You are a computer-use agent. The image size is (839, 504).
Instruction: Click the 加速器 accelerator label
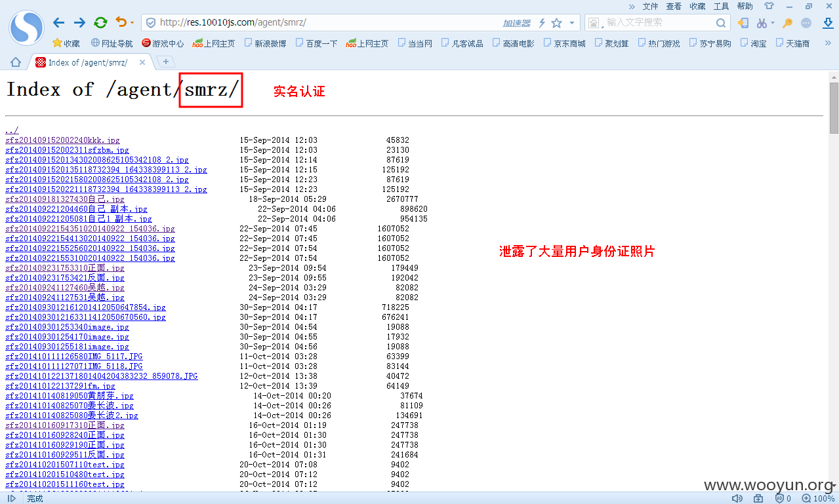(x=516, y=23)
